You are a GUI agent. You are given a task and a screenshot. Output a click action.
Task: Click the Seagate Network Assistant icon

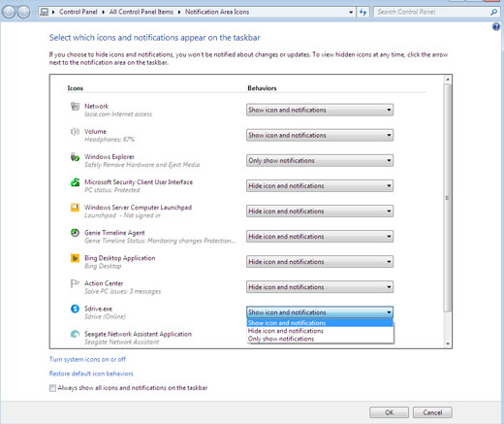(75, 334)
